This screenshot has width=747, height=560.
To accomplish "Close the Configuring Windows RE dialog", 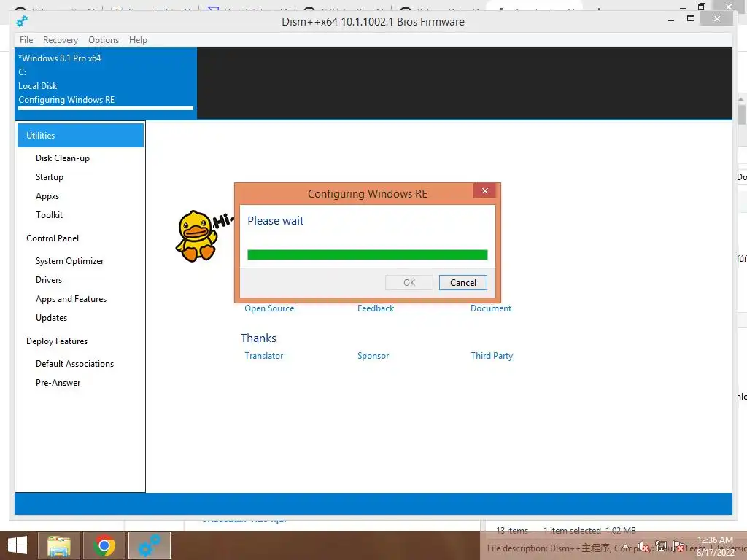I will pyautogui.click(x=484, y=190).
